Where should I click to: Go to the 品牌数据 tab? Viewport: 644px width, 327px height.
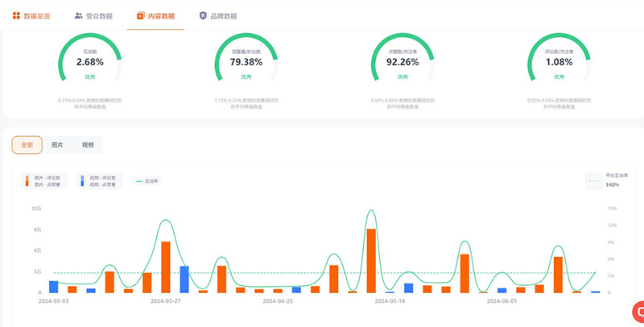tap(223, 15)
